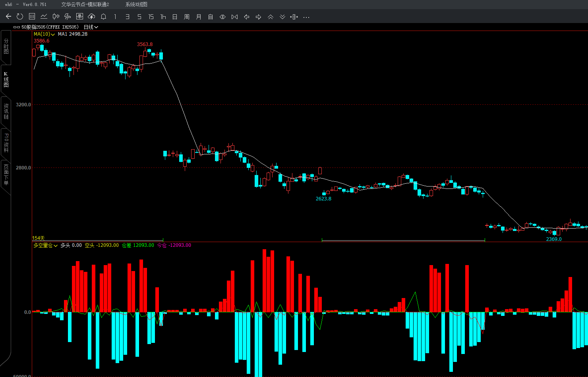This screenshot has height=377, width=588.
Task: Switch to time-sharing line chart icon
Action: pyautogui.click(x=44, y=17)
